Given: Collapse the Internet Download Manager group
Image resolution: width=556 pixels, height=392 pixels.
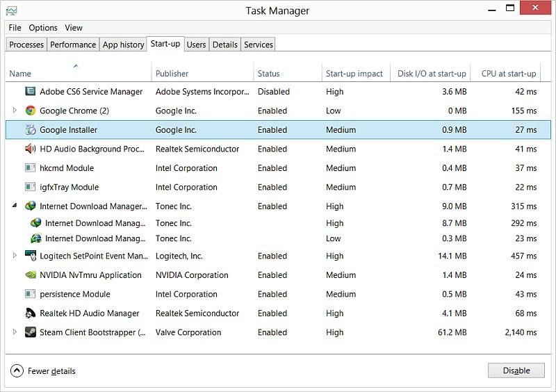Looking at the screenshot, I should click(15, 206).
